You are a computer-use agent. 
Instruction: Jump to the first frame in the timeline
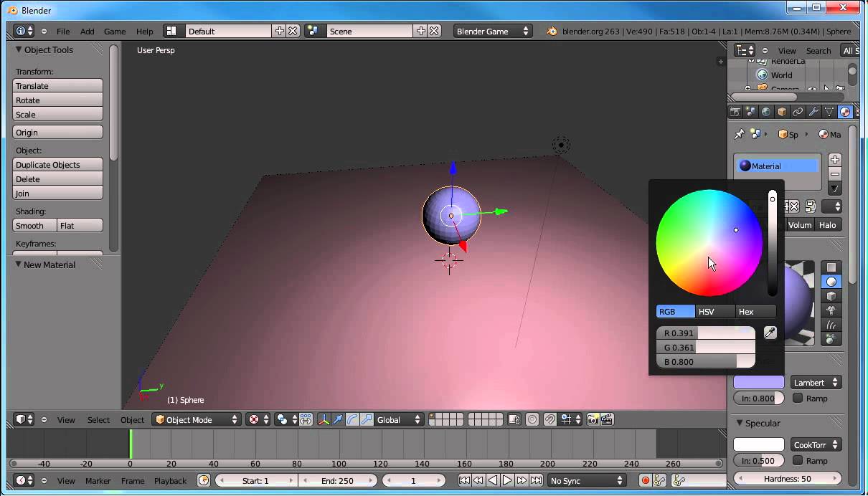click(464, 480)
